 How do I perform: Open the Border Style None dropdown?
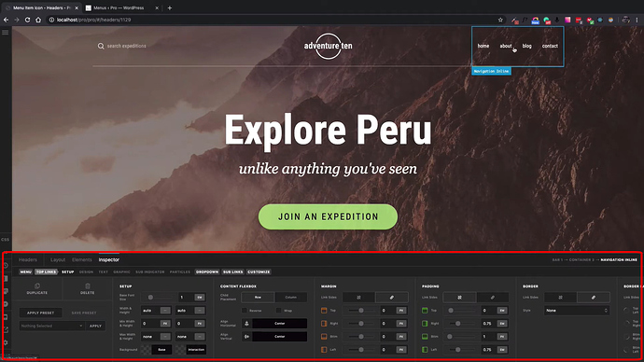pyautogui.click(x=577, y=311)
